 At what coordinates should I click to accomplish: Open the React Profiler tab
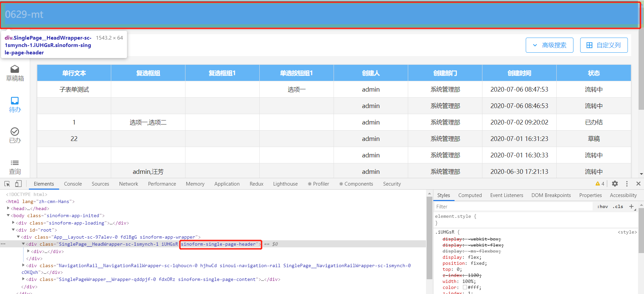(x=318, y=184)
